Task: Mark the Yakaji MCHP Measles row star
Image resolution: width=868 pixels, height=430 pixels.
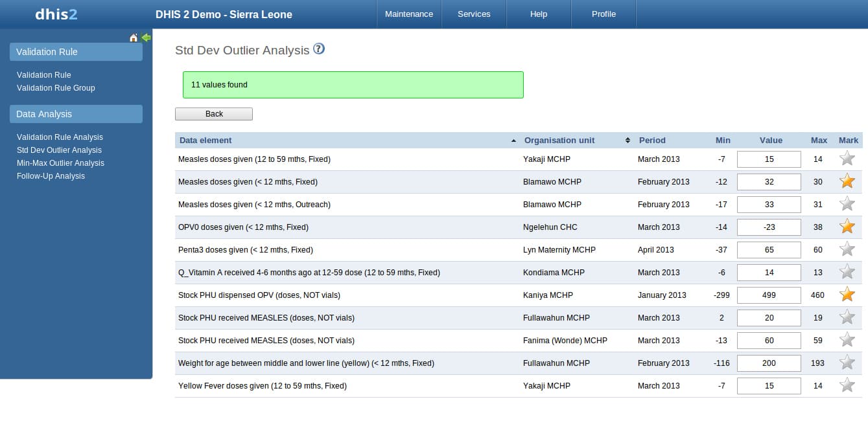Action: pos(847,159)
